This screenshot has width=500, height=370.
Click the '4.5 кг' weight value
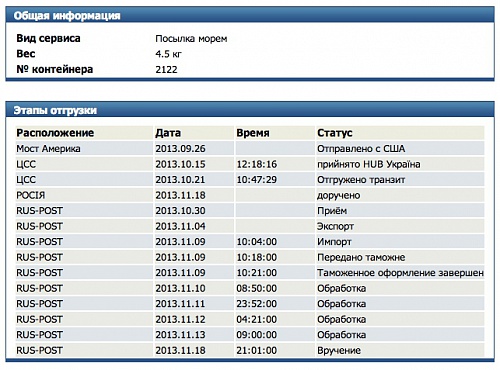(168, 54)
